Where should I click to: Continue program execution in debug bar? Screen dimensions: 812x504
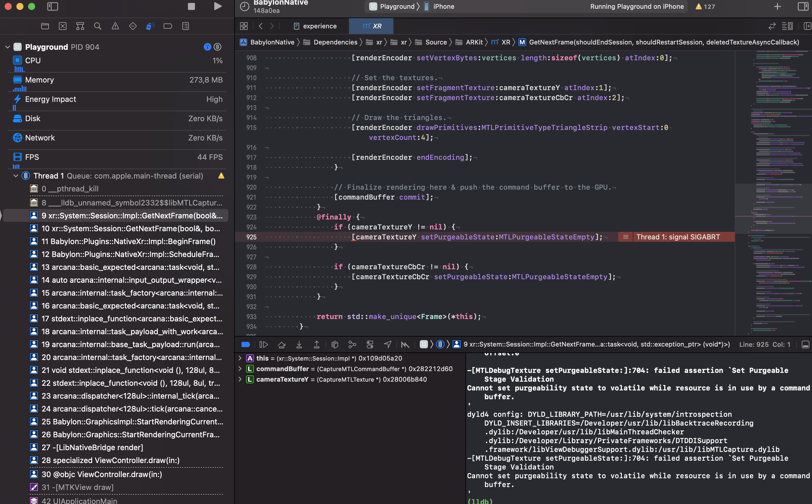click(x=263, y=344)
